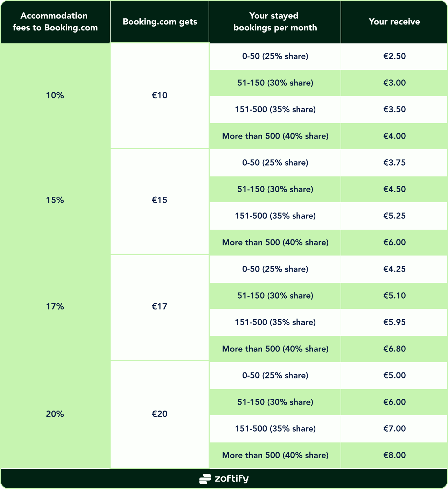Screen dimensions: 448x489
Task: Click the €15 Booking.com gets cell
Action: pyautogui.click(x=160, y=200)
